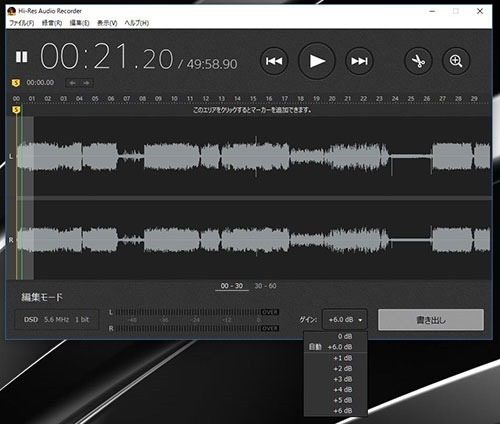The image size is (500, 424).
Task: Click the 00:00.00 marker time field
Action: pyautogui.click(x=40, y=83)
